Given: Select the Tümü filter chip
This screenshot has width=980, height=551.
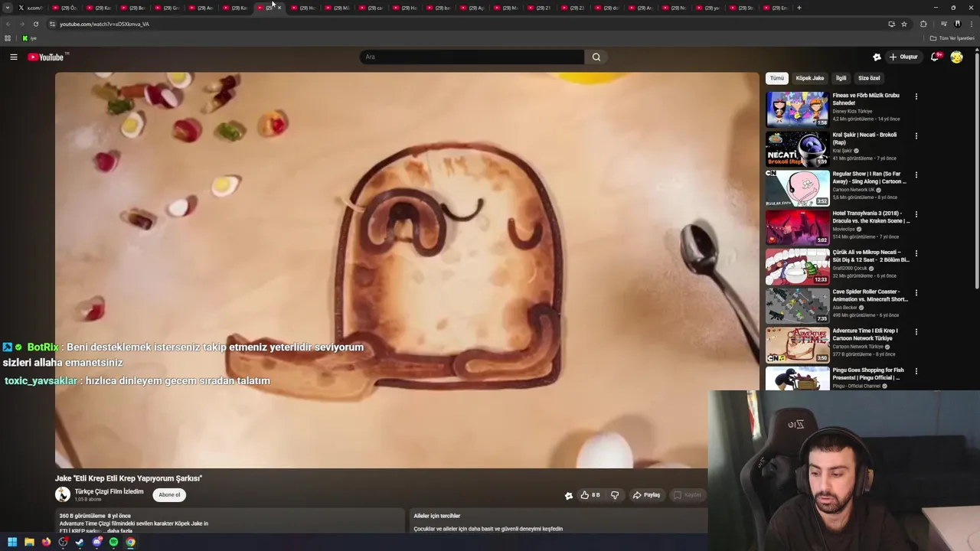Looking at the screenshot, I should pos(777,78).
